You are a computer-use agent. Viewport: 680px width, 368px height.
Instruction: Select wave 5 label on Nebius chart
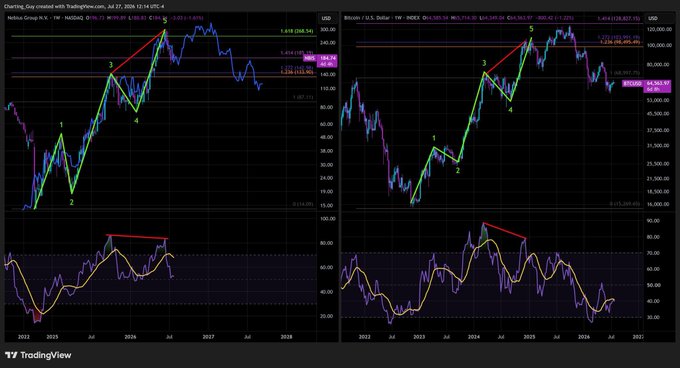point(165,21)
